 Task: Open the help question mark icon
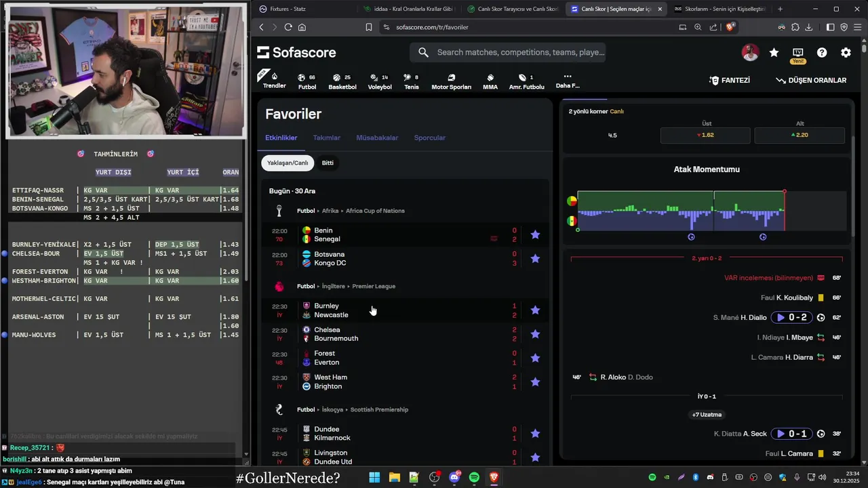822,52
